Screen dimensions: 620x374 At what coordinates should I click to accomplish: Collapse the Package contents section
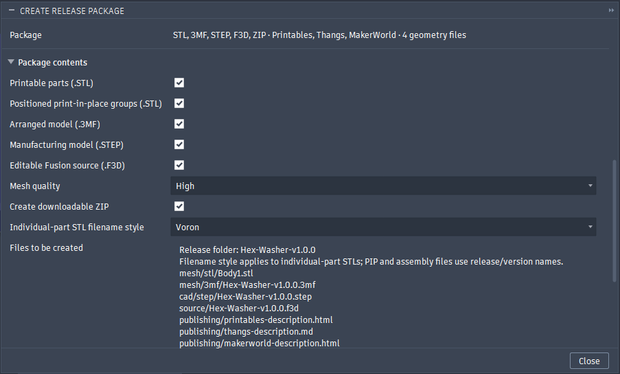click(x=11, y=62)
